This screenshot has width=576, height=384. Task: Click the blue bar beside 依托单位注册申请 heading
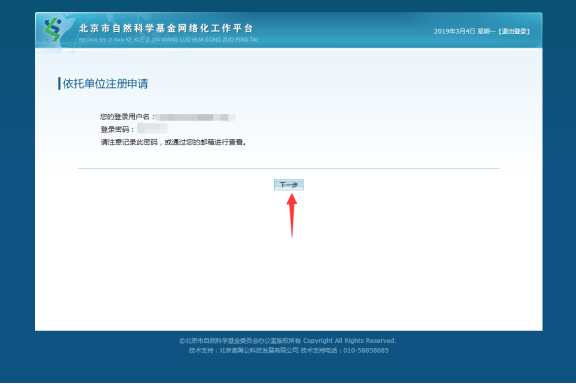(x=59, y=83)
